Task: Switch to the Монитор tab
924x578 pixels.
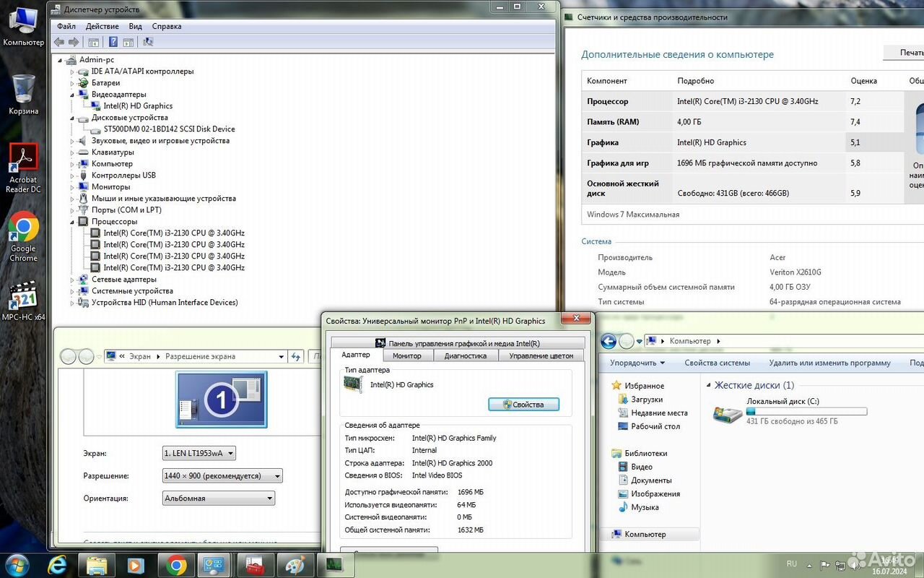Action: point(407,355)
